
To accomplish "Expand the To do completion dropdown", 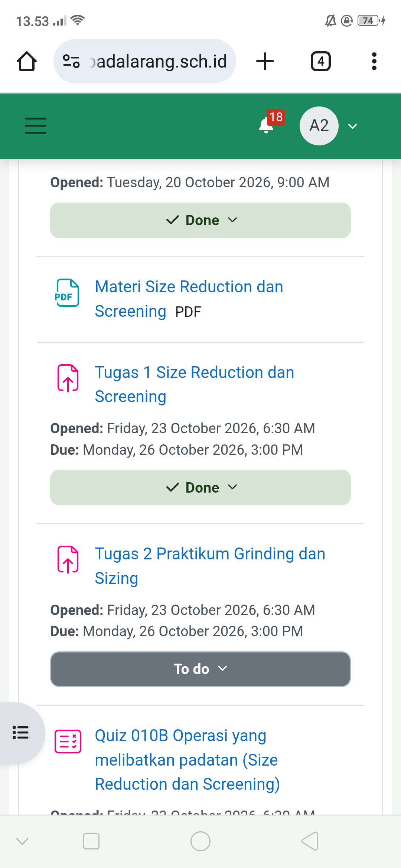I will pos(200,669).
